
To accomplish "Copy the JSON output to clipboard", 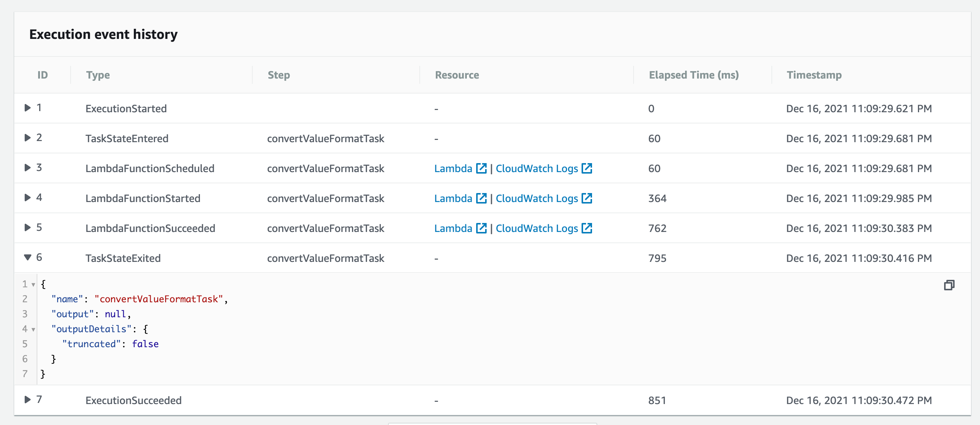I will point(949,285).
